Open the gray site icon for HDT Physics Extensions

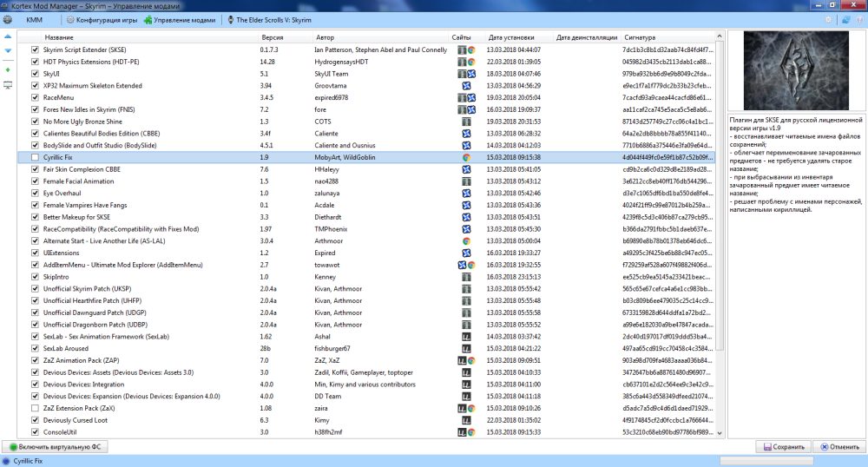[x=462, y=62]
